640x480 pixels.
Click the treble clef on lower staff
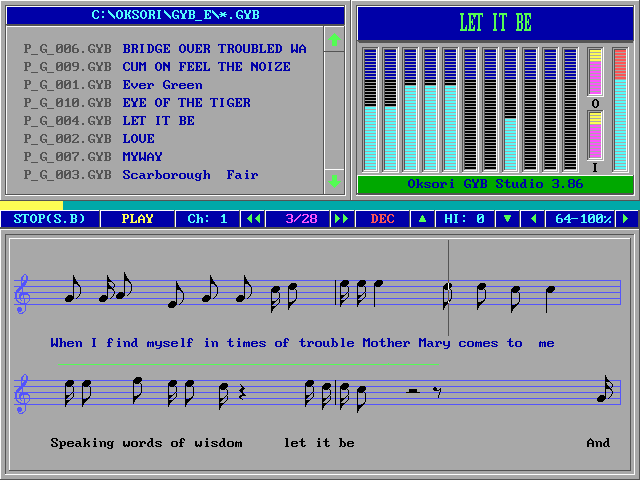(x=22, y=394)
